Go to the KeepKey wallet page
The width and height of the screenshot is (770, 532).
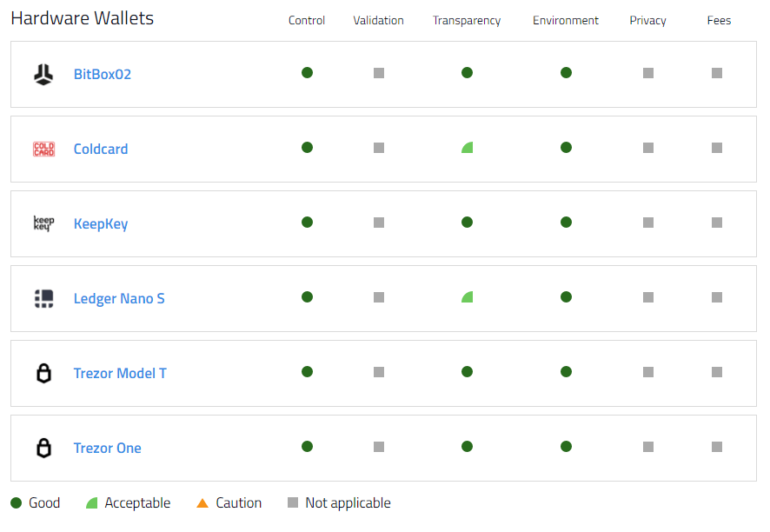(x=101, y=224)
